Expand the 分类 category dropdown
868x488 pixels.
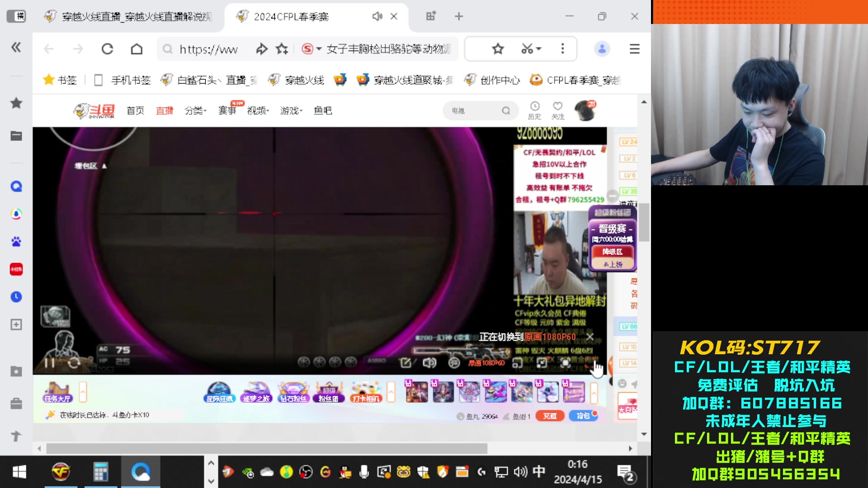(195, 111)
